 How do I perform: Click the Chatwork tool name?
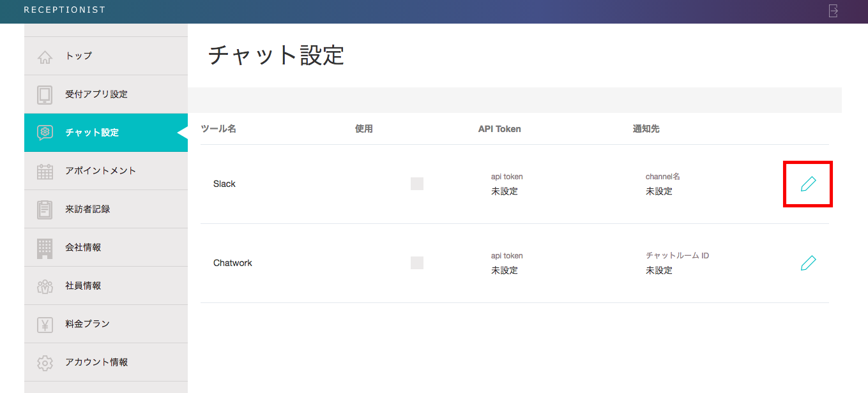click(232, 263)
